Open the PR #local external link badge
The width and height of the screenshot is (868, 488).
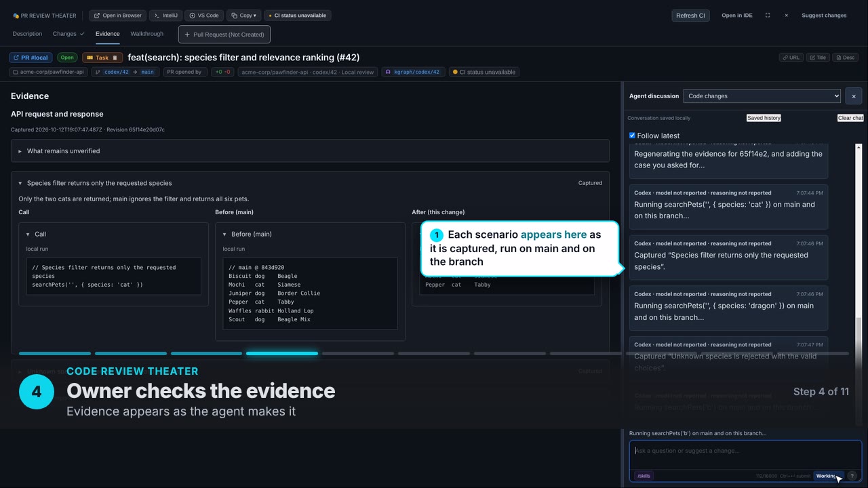click(31, 58)
